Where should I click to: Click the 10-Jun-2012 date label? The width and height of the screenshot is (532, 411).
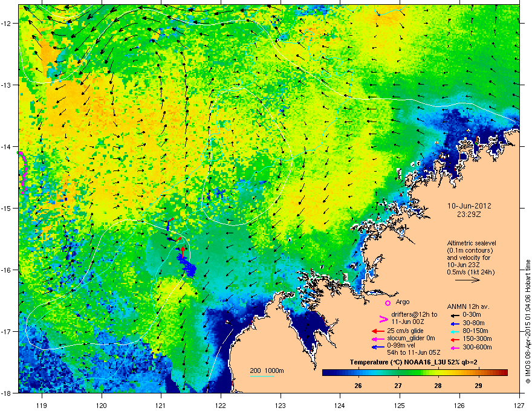click(469, 206)
